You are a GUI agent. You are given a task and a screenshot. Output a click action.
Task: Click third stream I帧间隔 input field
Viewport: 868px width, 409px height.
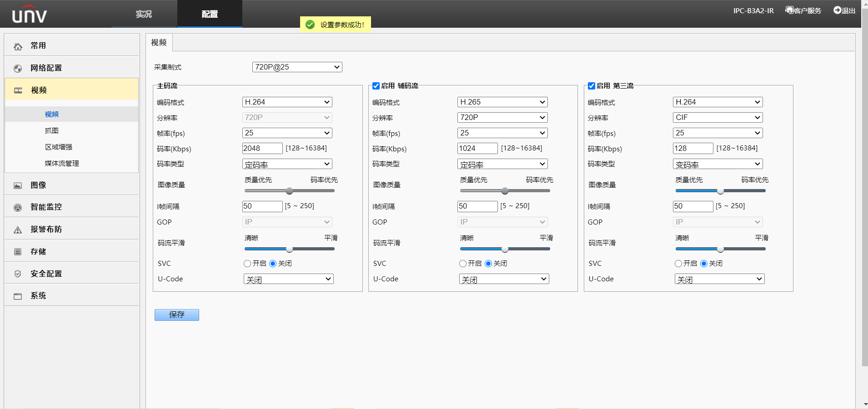[693, 206]
